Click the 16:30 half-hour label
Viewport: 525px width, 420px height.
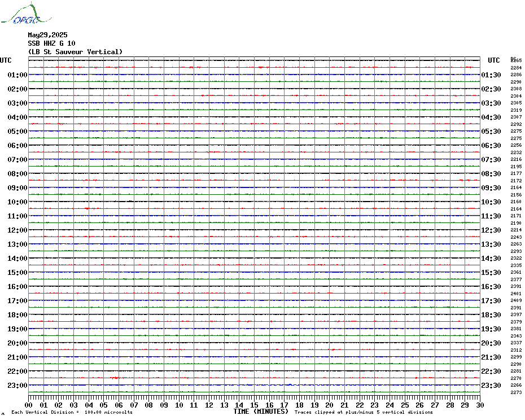click(x=491, y=286)
